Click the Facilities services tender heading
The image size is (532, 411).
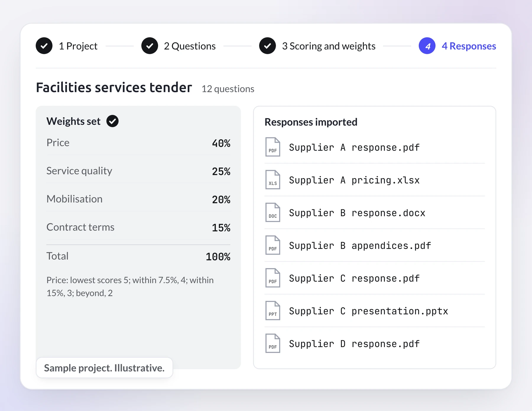point(114,88)
